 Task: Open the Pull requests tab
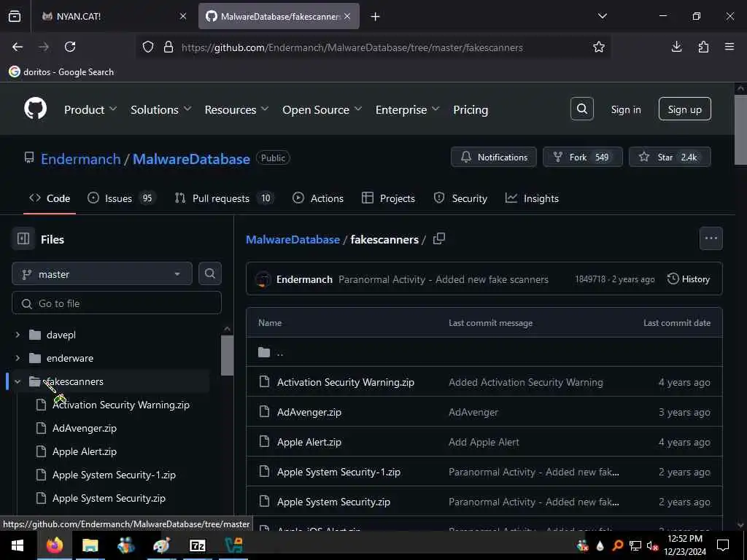coord(225,198)
